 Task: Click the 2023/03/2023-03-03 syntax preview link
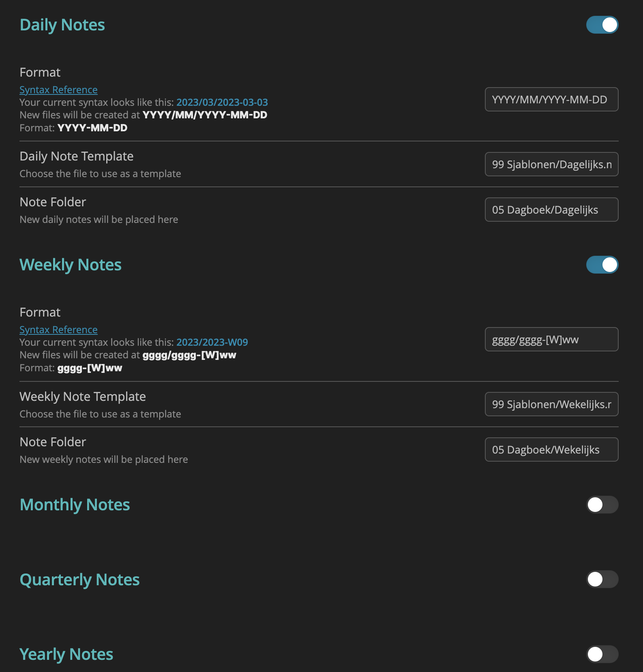222,102
